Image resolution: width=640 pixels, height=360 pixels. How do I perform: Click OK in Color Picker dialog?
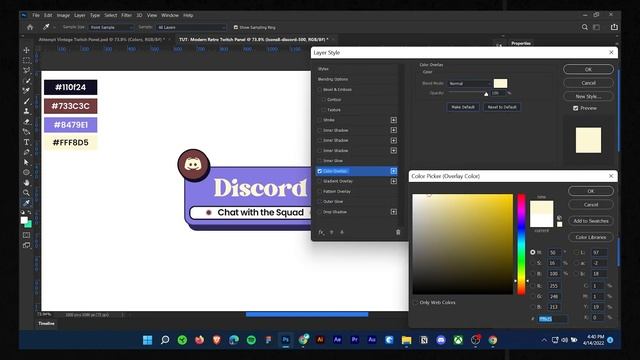coord(591,191)
